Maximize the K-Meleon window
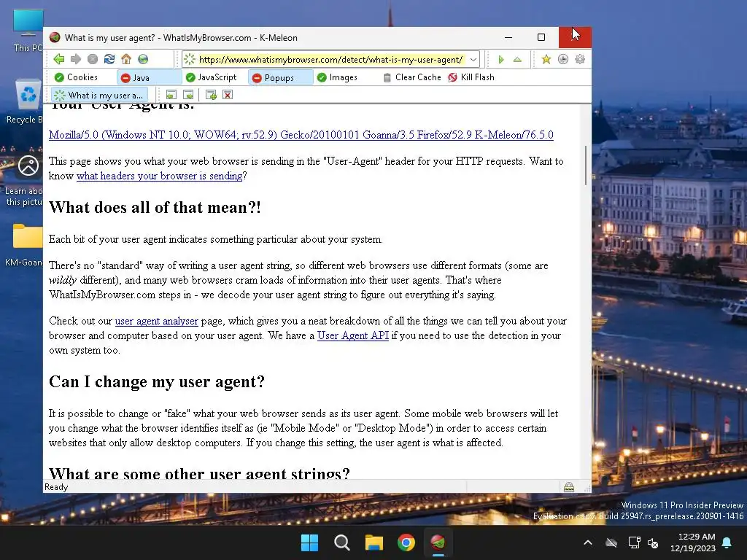Screen dimensions: 747x560 (x=541, y=37)
